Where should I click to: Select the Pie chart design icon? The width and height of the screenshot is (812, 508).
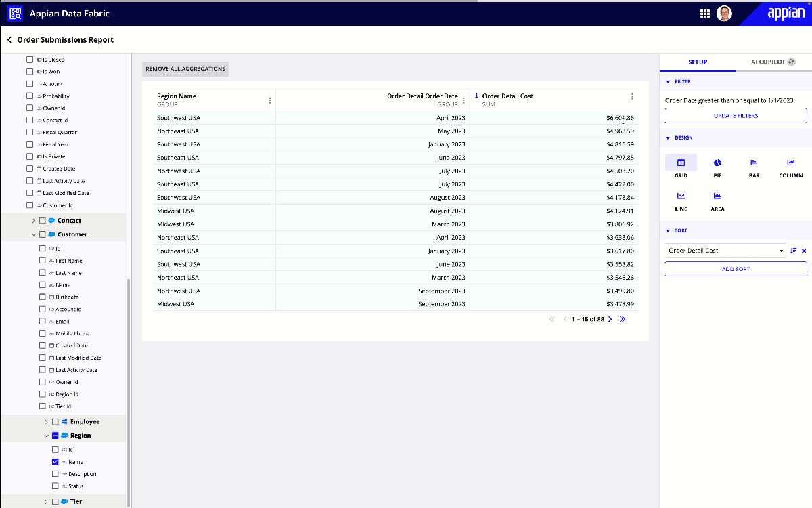coord(717,163)
